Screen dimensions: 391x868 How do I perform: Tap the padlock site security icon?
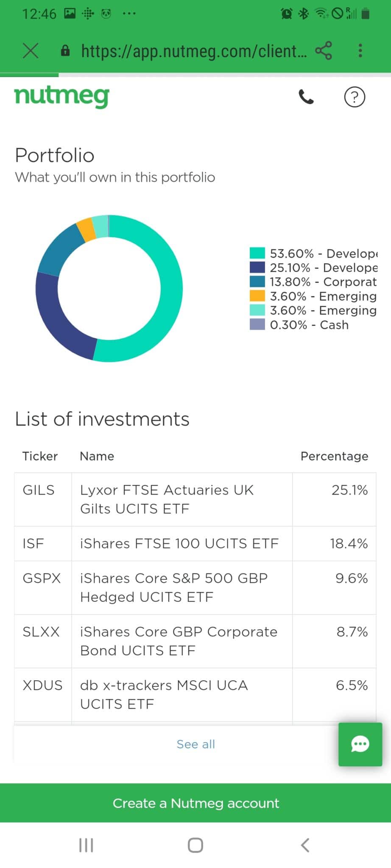[65, 51]
